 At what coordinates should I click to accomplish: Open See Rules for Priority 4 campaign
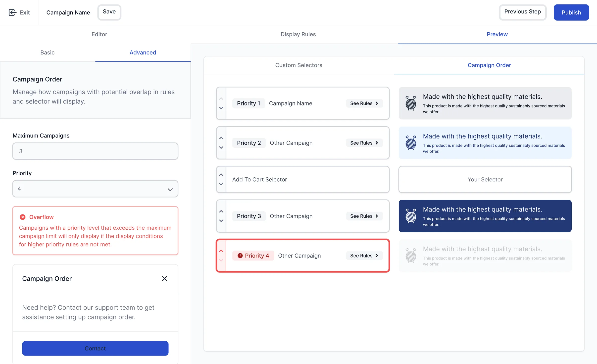pyautogui.click(x=364, y=256)
